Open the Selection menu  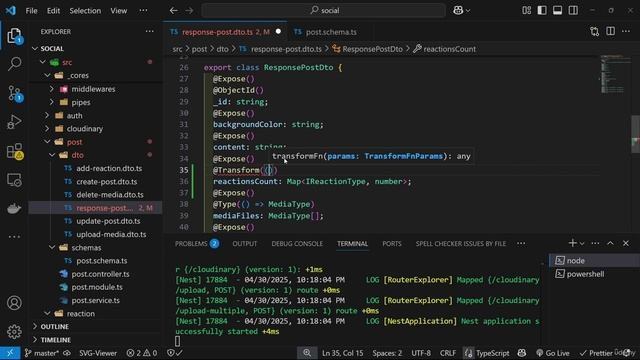click(85, 11)
